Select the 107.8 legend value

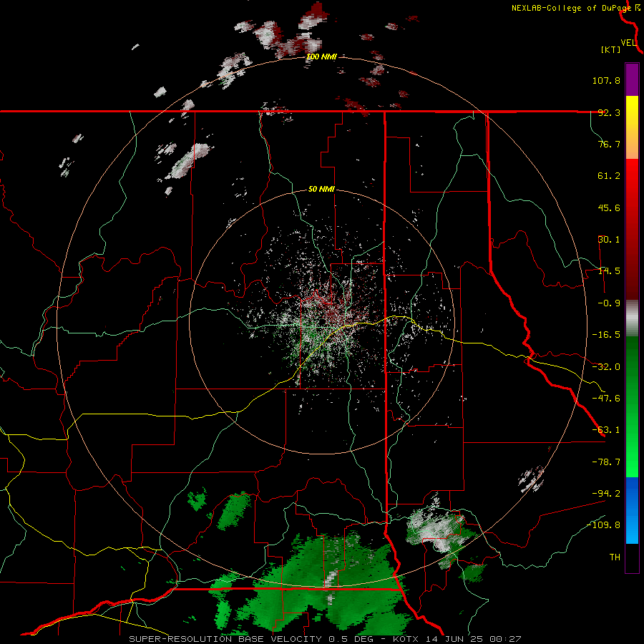tap(606, 80)
